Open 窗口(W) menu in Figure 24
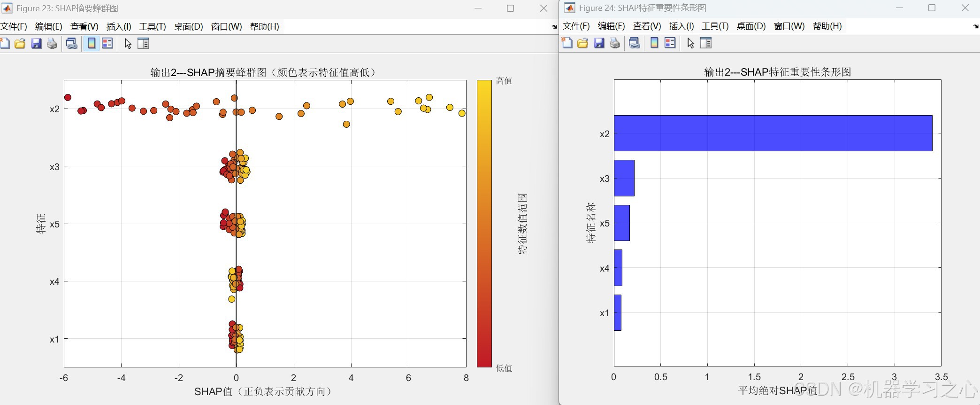The image size is (980, 405). point(789,26)
